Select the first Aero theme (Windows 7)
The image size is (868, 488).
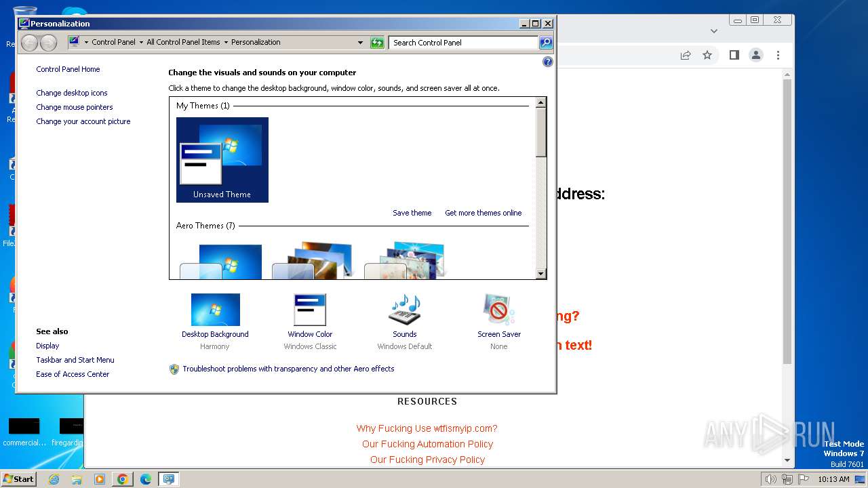point(222,261)
